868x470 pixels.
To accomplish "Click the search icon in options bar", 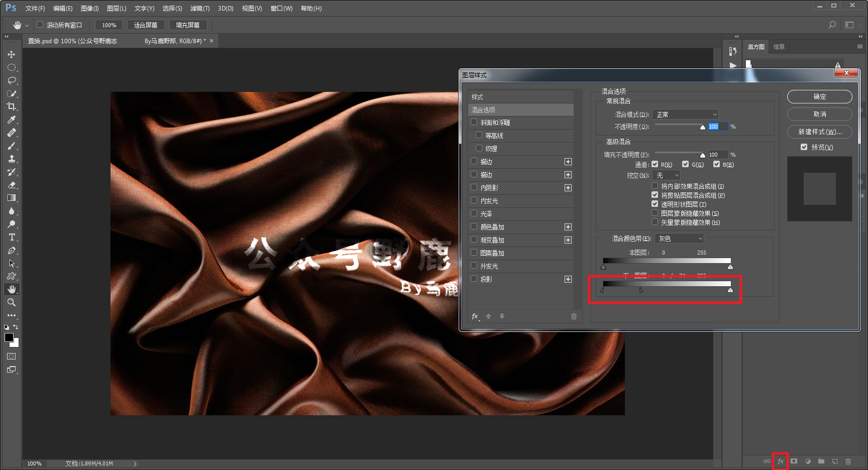I will pyautogui.click(x=832, y=25).
